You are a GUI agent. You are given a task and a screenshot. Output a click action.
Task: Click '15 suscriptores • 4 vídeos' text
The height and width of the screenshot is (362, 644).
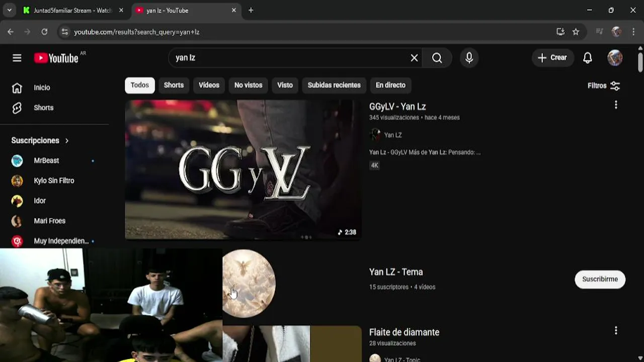click(x=403, y=287)
